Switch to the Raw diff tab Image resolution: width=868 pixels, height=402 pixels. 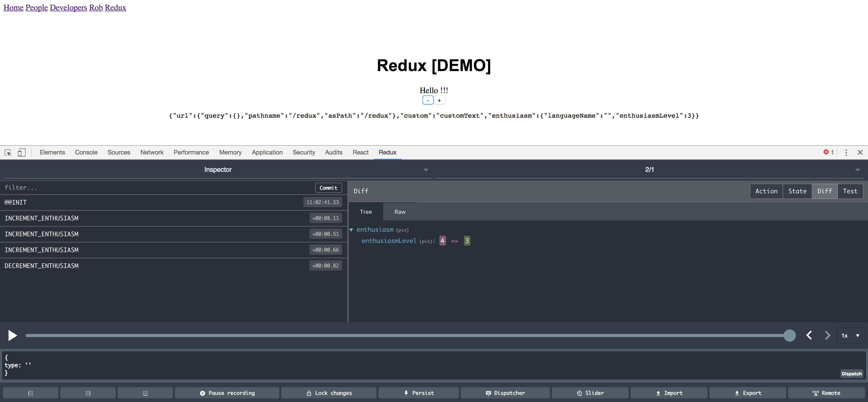[x=400, y=212]
